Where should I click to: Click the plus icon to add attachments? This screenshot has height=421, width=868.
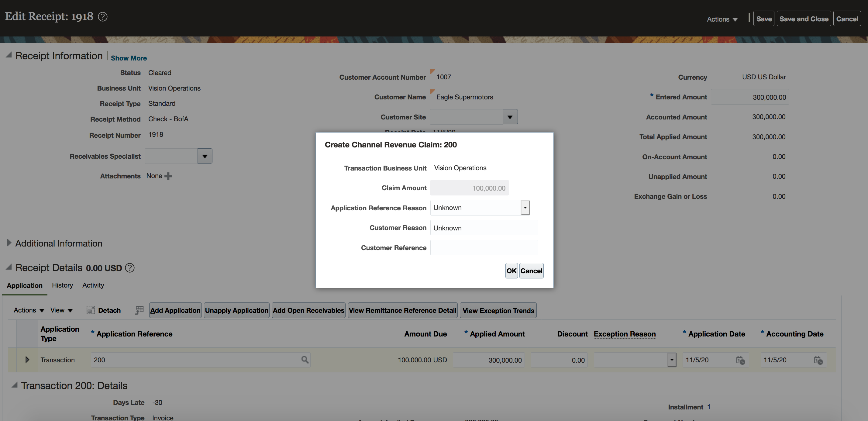[168, 176]
